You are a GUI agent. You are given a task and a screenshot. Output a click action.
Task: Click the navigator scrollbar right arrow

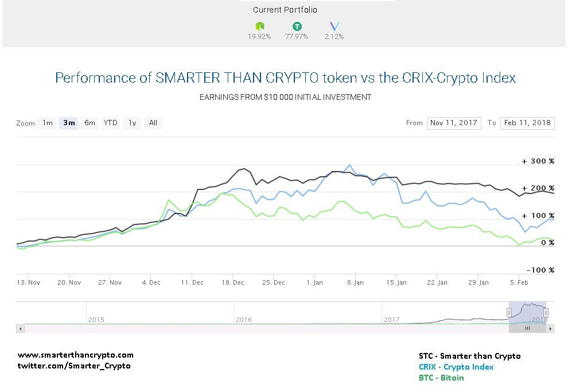pos(550,329)
